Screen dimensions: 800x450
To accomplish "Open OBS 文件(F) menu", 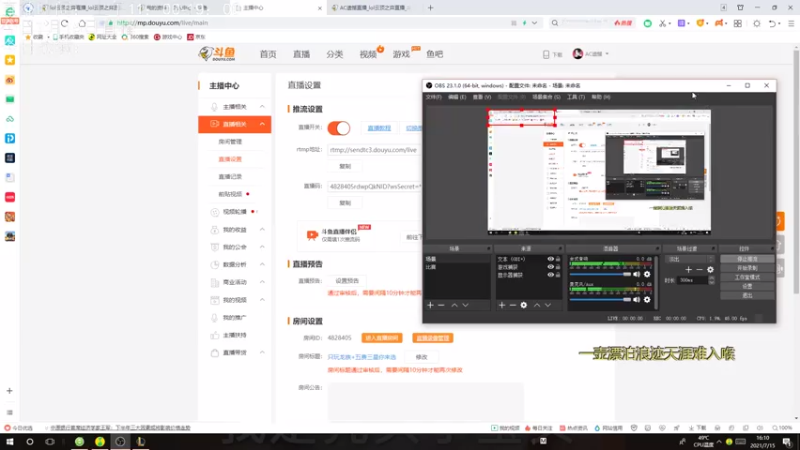I will (x=434, y=97).
